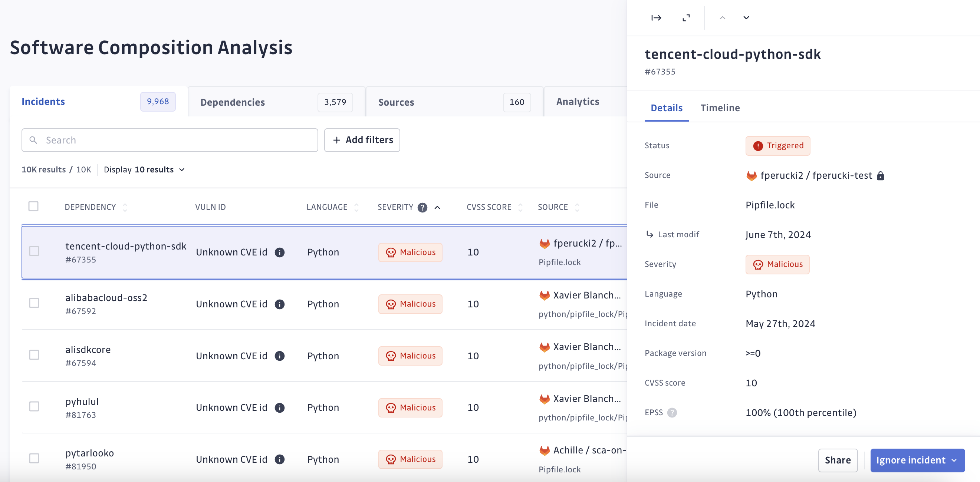The image size is (980, 482).
Task: Select the alibabacloud-oss2 incident row
Action: click(324, 304)
